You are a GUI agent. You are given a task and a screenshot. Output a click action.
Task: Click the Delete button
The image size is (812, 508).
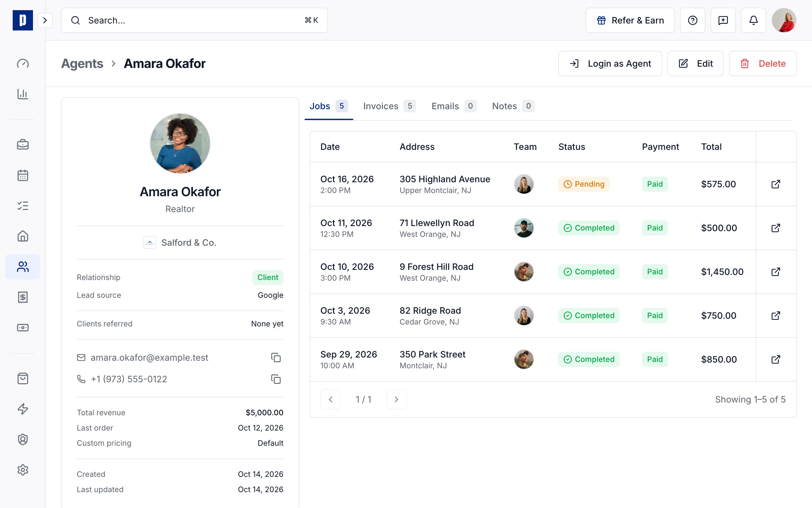763,63
